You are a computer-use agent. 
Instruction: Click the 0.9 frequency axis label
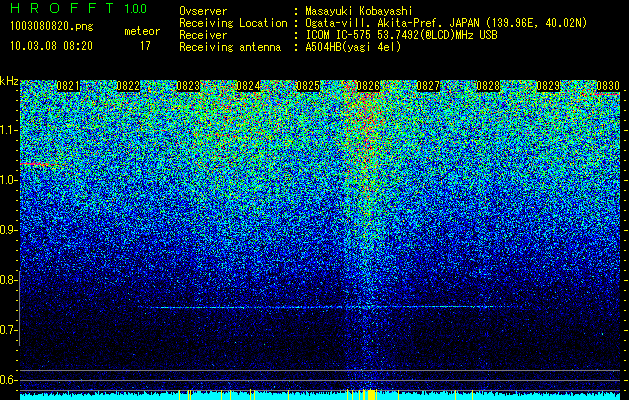coord(8,230)
